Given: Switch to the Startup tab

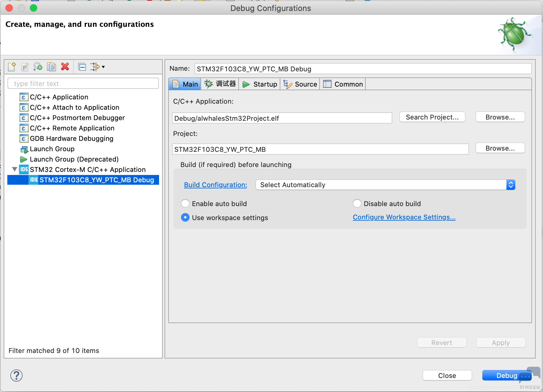Looking at the screenshot, I should (260, 84).
